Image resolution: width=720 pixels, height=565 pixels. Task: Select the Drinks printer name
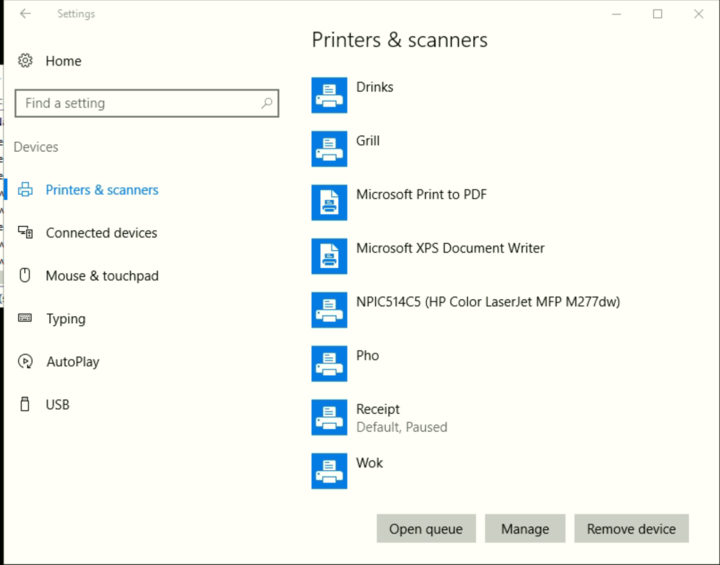coord(375,87)
